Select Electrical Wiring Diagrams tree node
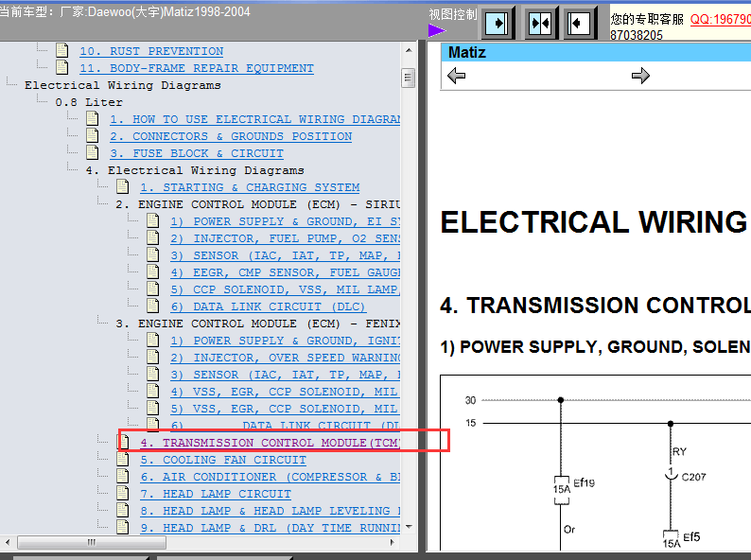This screenshot has width=751, height=560. pos(123,85)
